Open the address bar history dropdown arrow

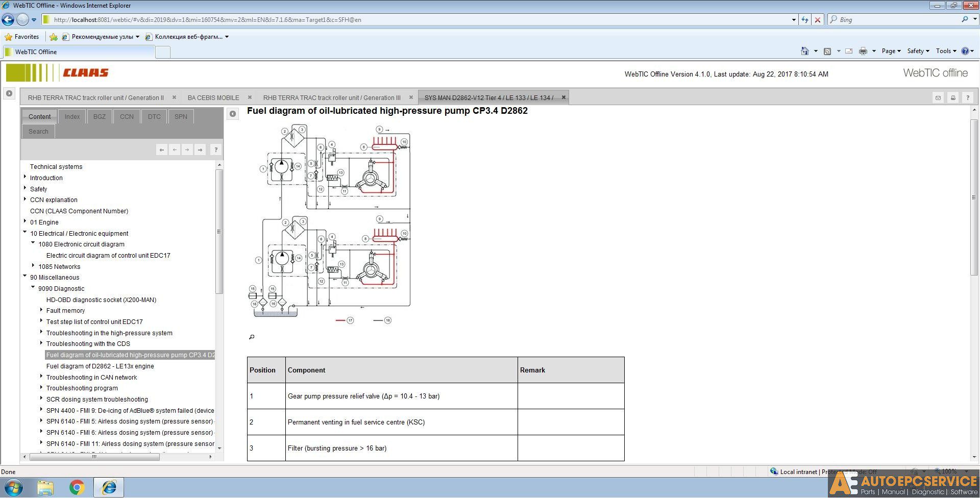tap(794, 20)
